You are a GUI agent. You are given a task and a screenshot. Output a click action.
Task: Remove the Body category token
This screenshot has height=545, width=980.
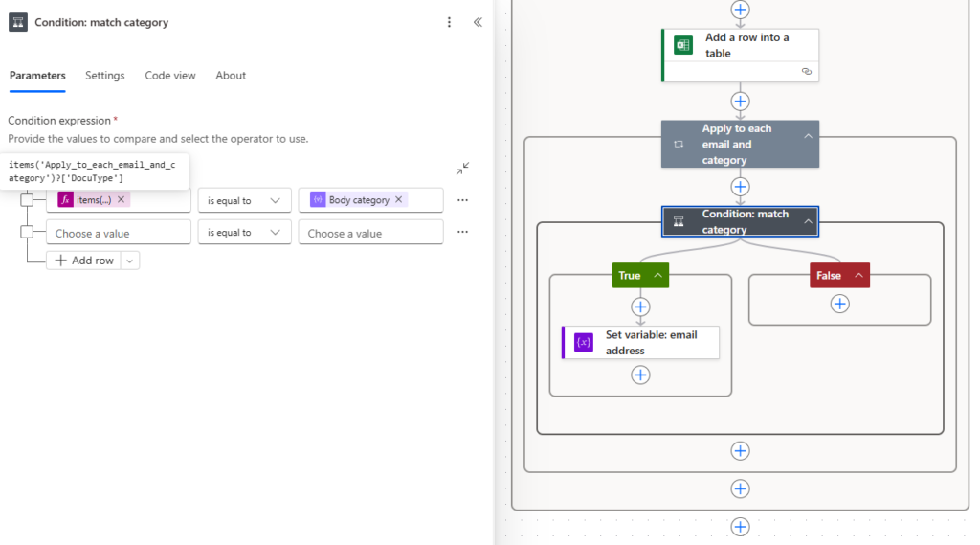tap(399, 199)
